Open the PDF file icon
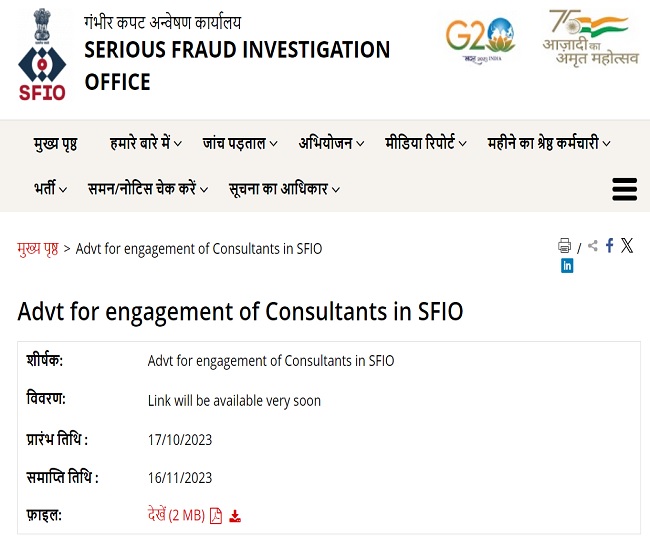 coord(216,516)
